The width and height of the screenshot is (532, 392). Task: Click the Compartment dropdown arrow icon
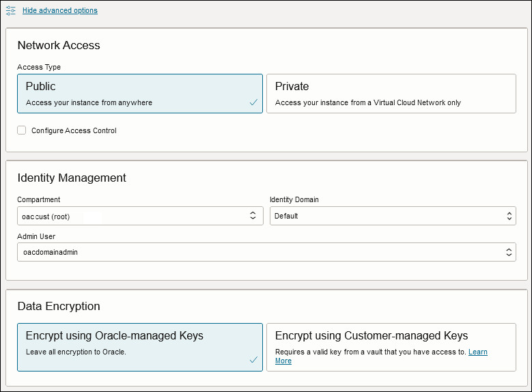253,216
